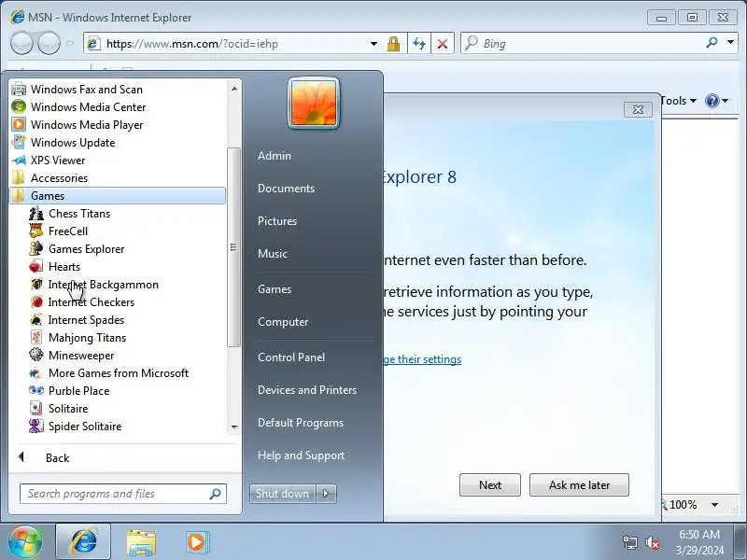The height and width of the screenshot is (560, 747).
Task: Open Music library
Action: tap(273, 254)
